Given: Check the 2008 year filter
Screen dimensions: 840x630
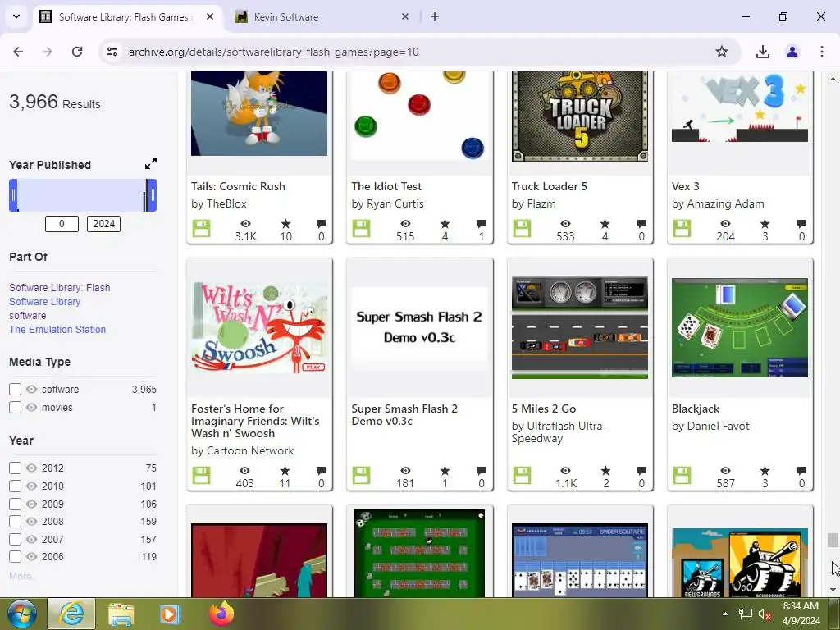Looking at the screenshot, I should [15, 521].
